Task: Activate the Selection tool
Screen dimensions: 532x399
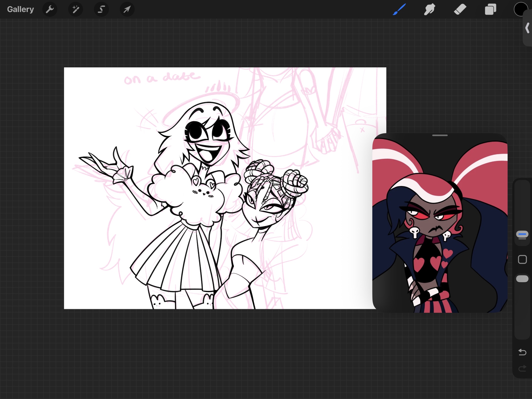Action: [x=101, y=9]
